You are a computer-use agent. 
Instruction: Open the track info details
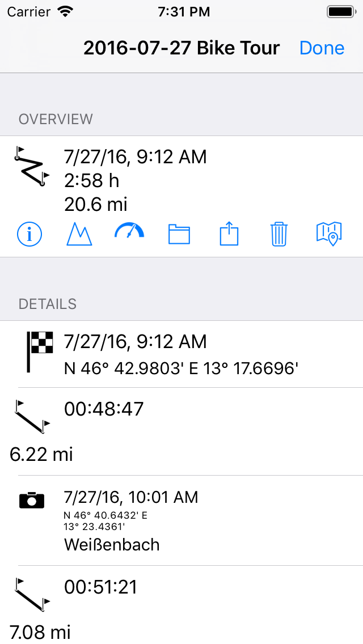[x=29, y=234]
